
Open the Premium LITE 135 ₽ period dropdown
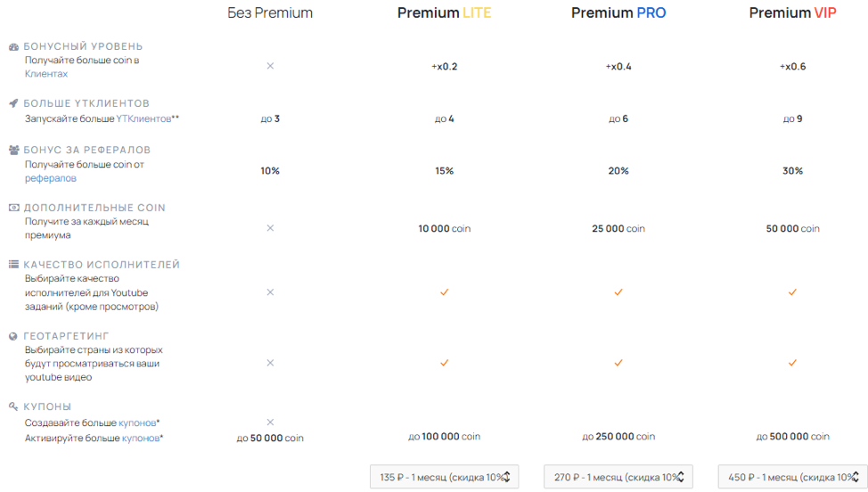444,477
